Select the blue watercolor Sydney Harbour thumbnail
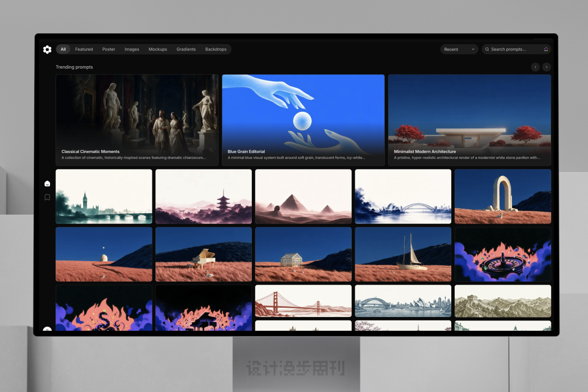Image resolution: width=588 pixels, height=392 pixels. tap(403, 196)
